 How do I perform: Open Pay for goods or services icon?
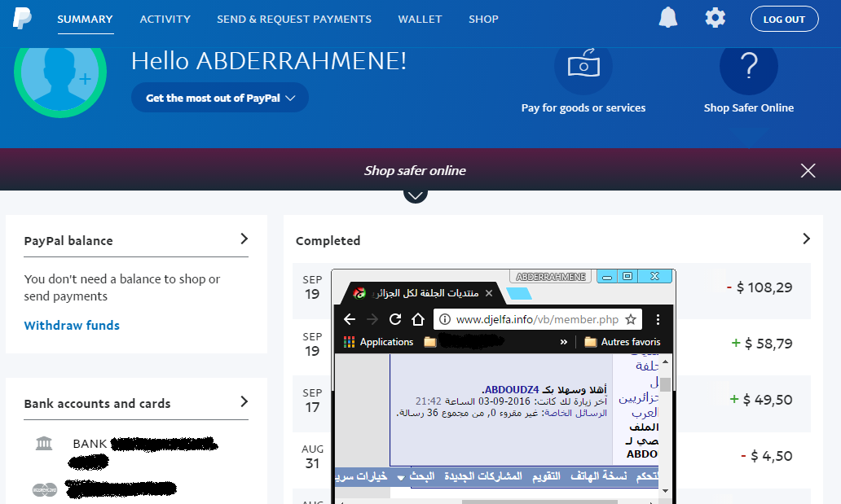tap(583, 67)
